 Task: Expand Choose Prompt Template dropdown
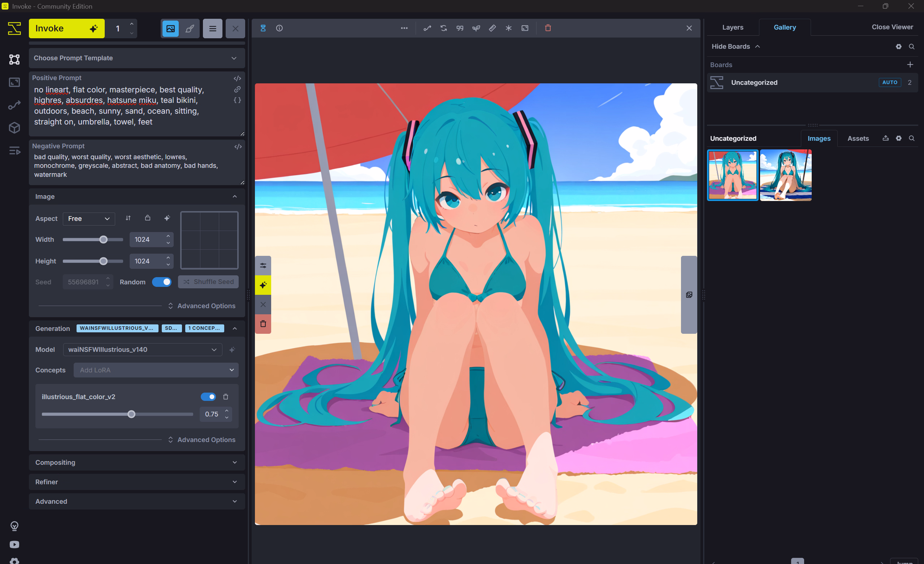(137, 58)
